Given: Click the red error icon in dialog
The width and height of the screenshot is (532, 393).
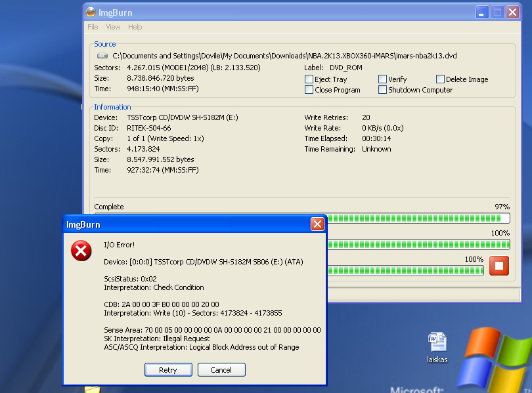Looking at the screenshot, I should (x=81, y=251).
